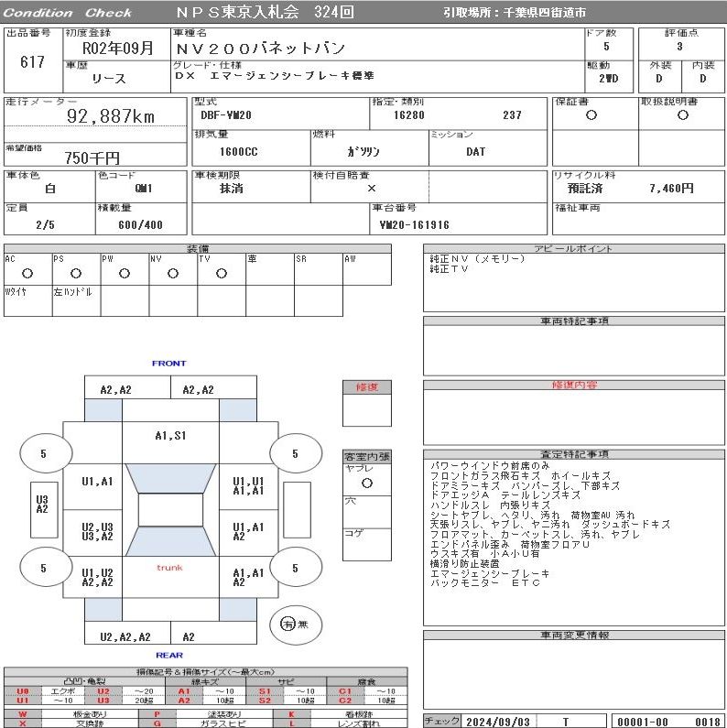Image resolution: width=727 pixels, height=728 pixels.
Task: Click the lot number 617
Action: click(32, 61)
